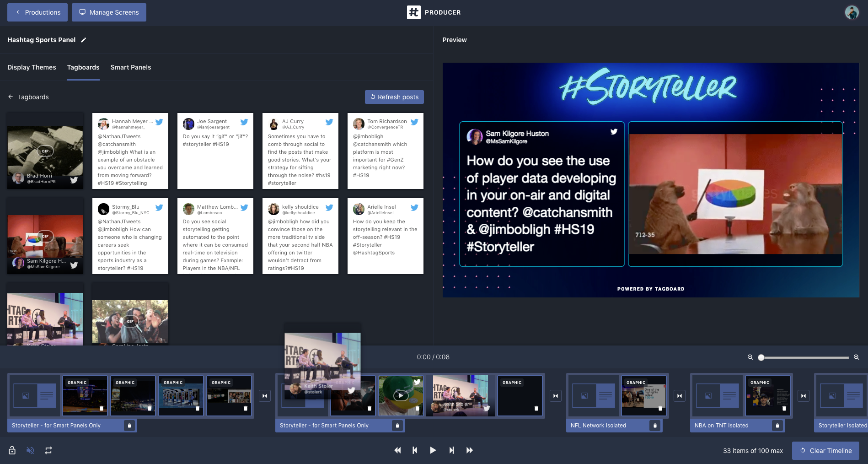The image size is (868, 464).
Task: Open the user profile avatar menu
Action: pos(852,12)
